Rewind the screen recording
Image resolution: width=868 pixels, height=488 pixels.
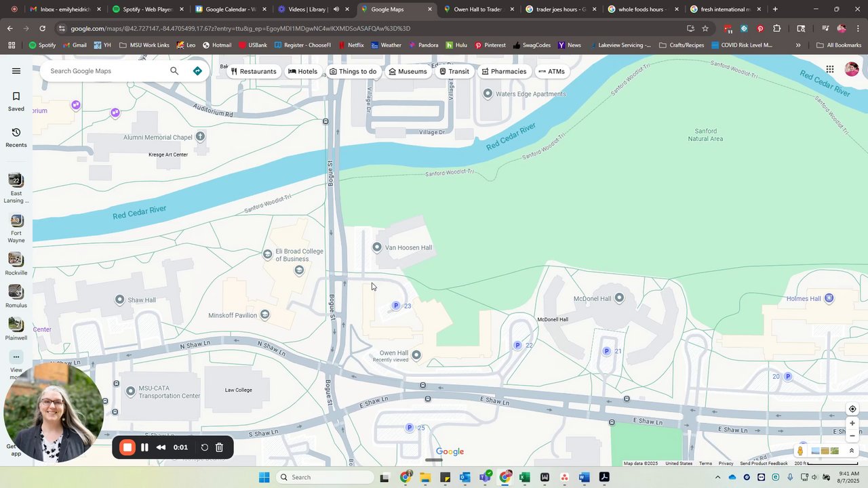161,447
